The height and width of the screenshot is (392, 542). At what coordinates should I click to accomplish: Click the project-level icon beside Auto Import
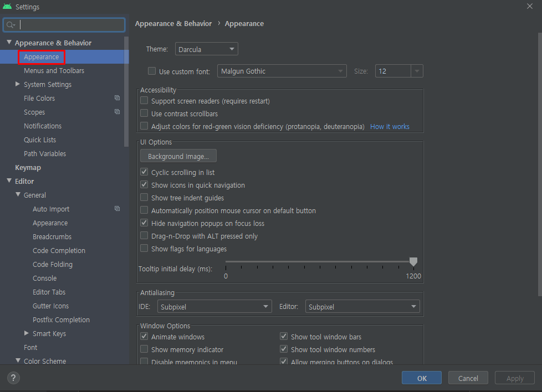click(x=117, y=209)
